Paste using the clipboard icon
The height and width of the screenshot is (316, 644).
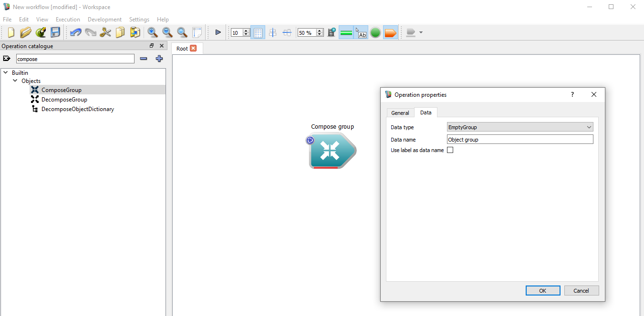(135, 32)
